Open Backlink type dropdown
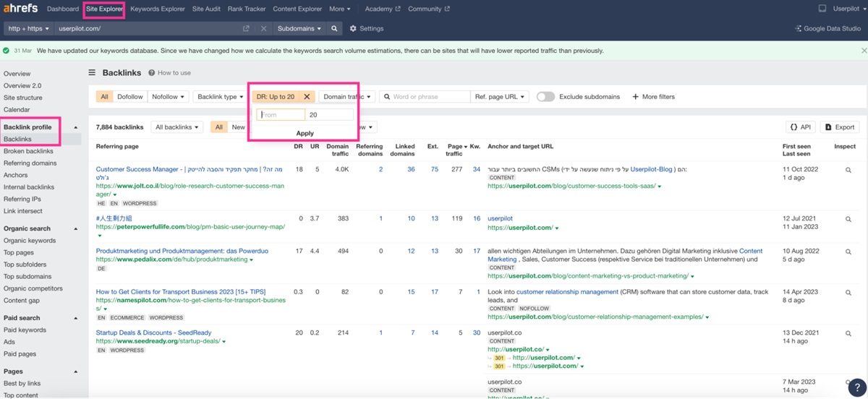The height and width of the screenshot is (399, 868). click(221, 96)
